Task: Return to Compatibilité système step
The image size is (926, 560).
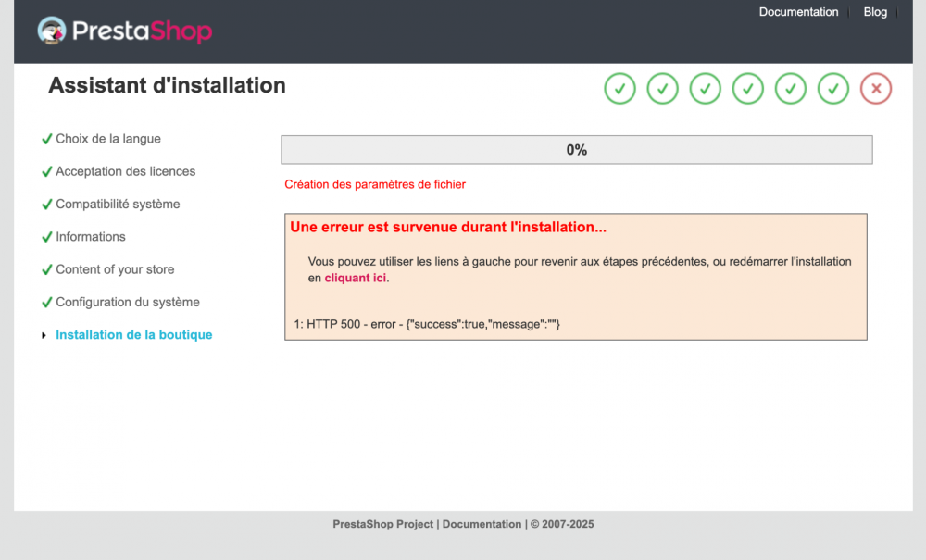Action: [118, 205]
